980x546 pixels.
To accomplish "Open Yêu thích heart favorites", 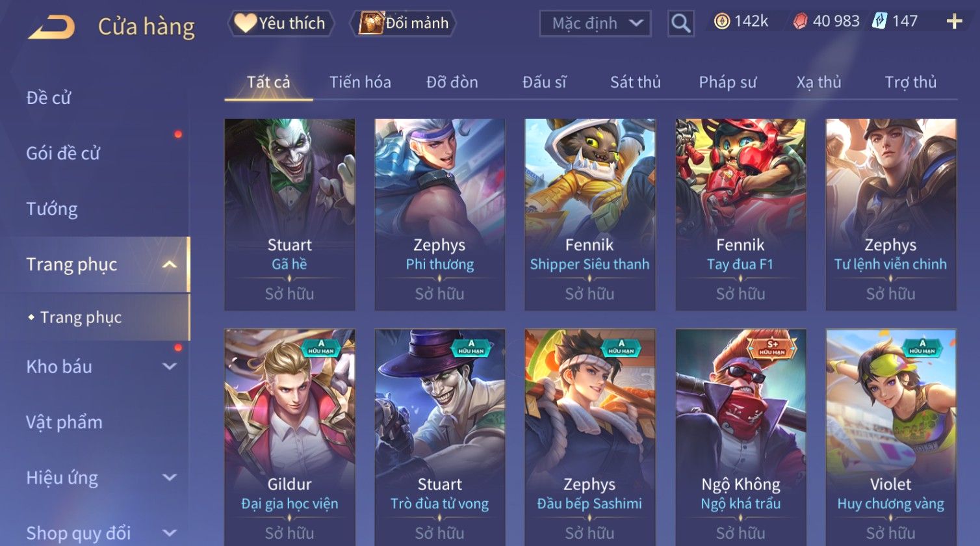I will [280, 23].
